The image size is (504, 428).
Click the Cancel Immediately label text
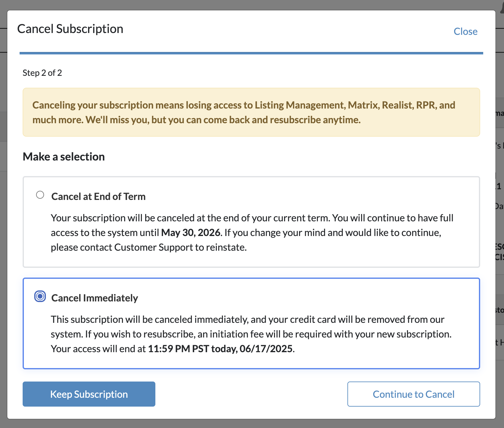(94, 298)
